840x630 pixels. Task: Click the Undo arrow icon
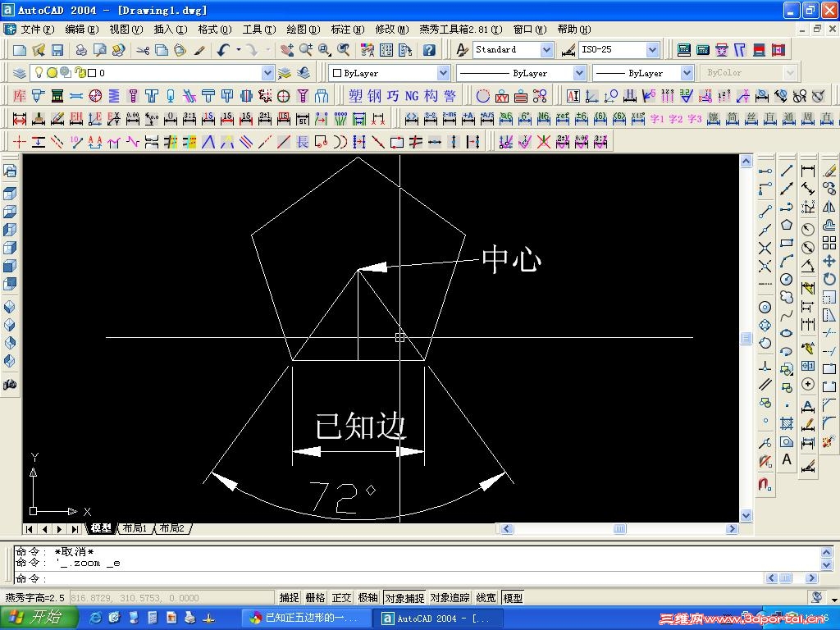223,50
